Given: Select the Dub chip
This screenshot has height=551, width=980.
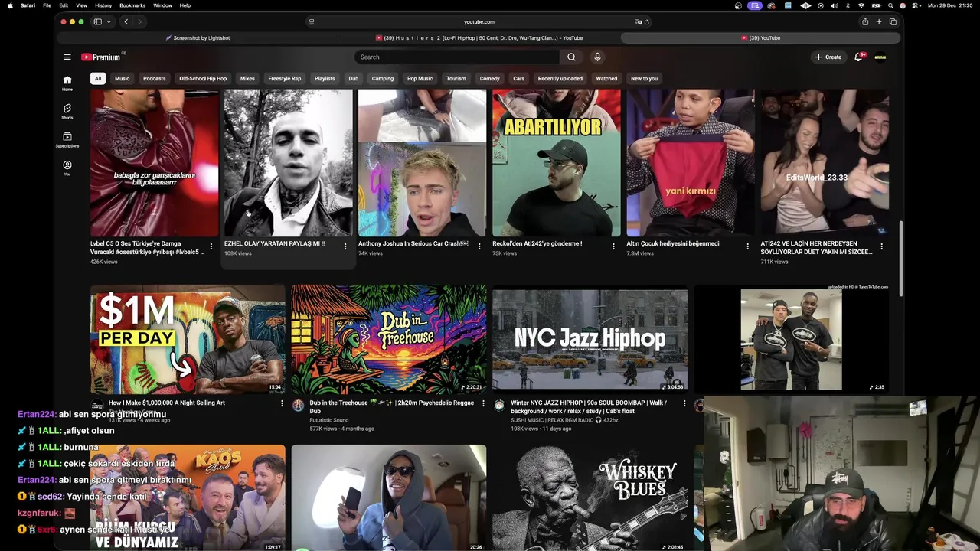Looking at the screenshot, I should pos(353,78).
